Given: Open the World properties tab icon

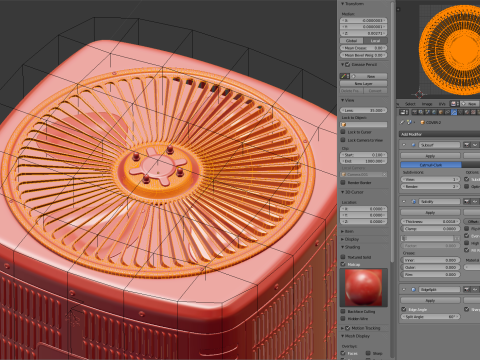Looking at the screenshot, I should click(434, 112).
